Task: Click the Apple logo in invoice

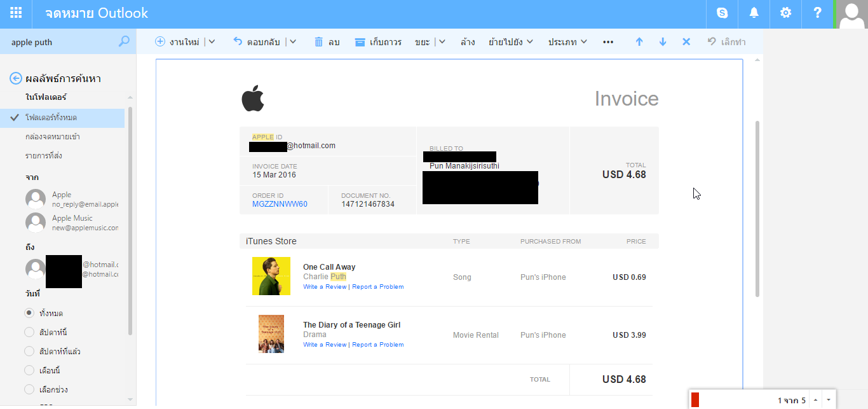Action: click(x=252, y=99)
